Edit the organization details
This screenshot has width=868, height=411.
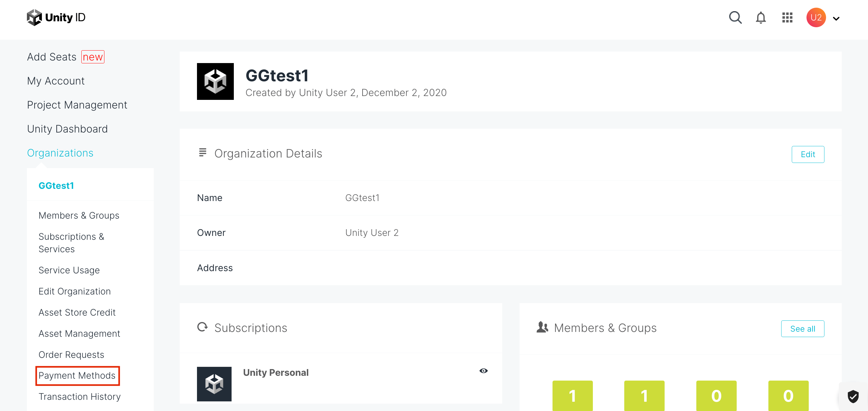808,154
